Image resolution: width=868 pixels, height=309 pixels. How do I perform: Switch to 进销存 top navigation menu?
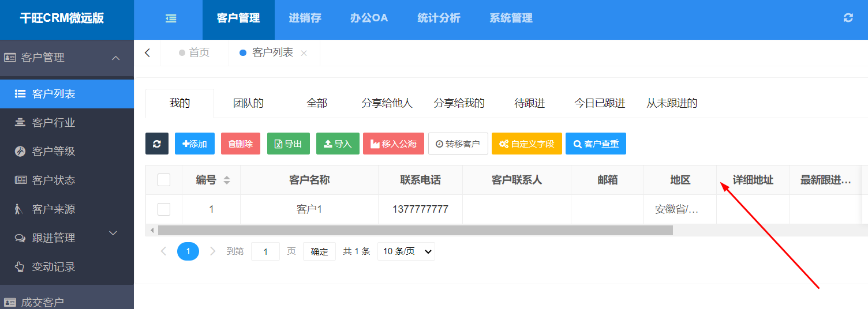tap(305, 18)
